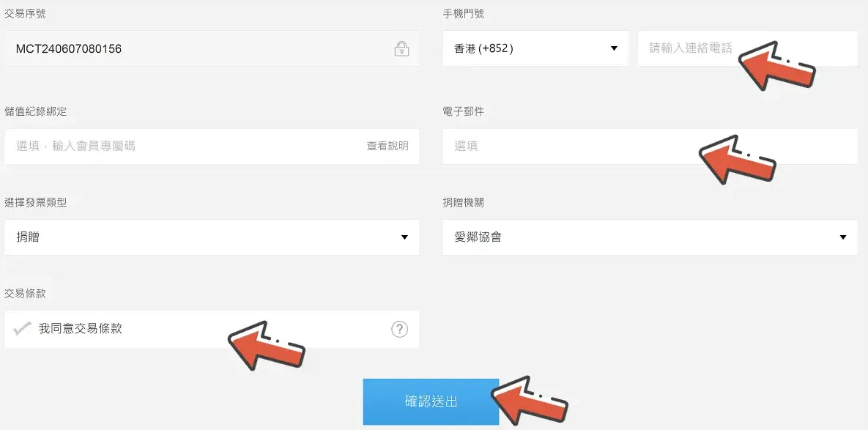Viewport: 868px width, 430px height.
Task: Agree to terms by clicking 我同意交易條款 text
Action: click(81, 329)
